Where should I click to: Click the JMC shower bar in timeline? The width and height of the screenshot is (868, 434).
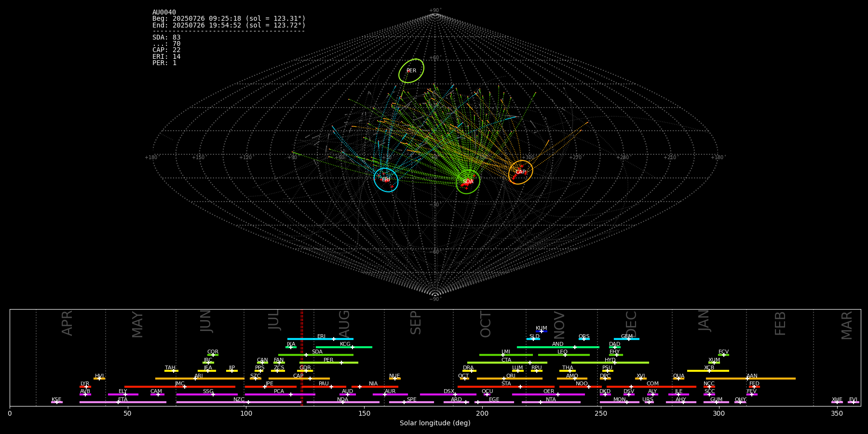tap(180, 387)
